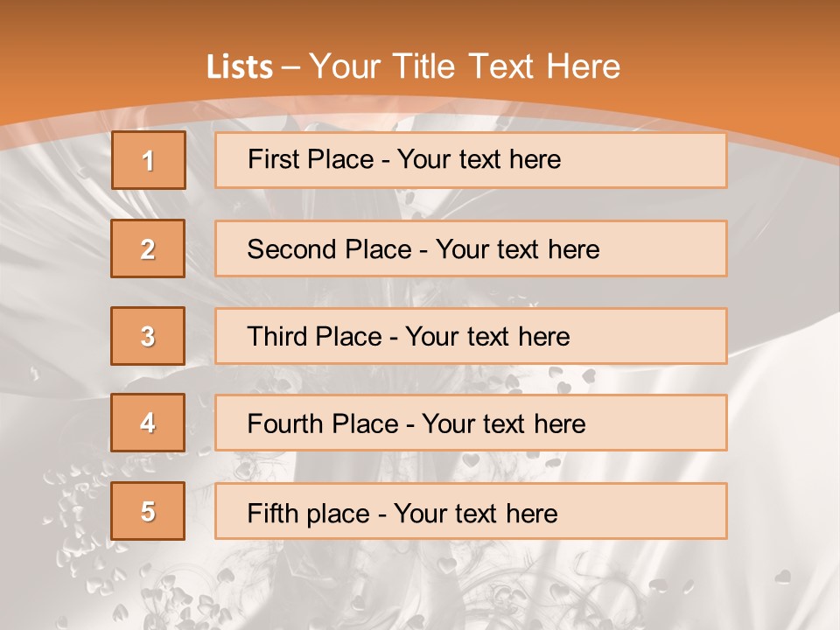Click 'Your text here' in first row
Screen dimensions: 840x630
pos(479,159)
